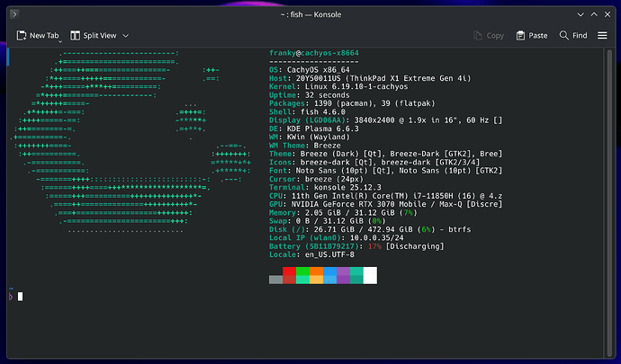
Task: Click the 'Uptime: 32 seconds' line
Action: [310, 95]
